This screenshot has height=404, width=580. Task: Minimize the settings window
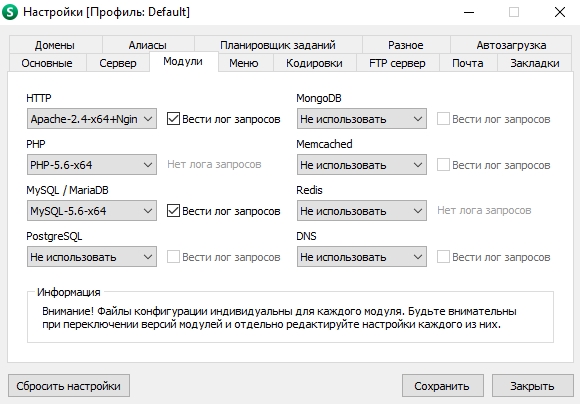[469, 12]
